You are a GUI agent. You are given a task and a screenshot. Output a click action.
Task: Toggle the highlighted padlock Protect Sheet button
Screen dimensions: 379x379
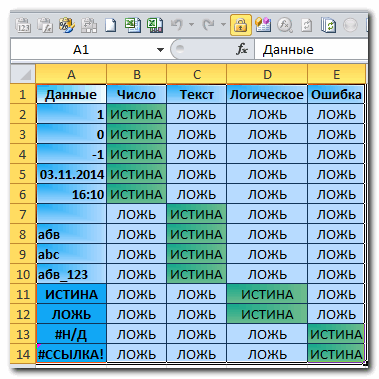click(x=241, y=25)
